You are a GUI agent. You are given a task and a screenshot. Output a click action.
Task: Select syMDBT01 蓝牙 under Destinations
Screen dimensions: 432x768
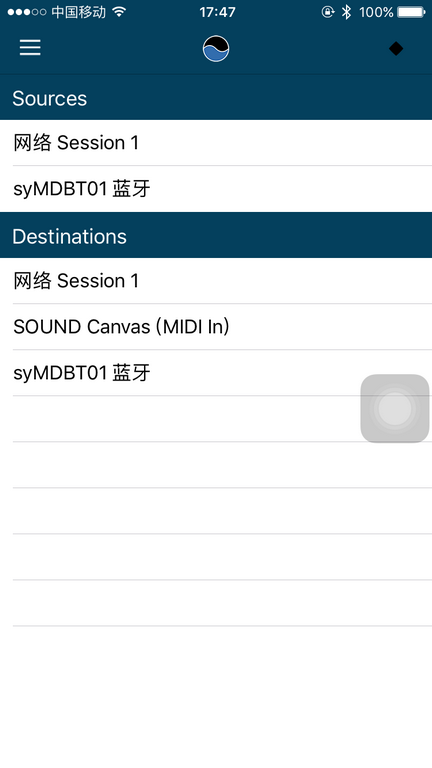coord(216,373)
